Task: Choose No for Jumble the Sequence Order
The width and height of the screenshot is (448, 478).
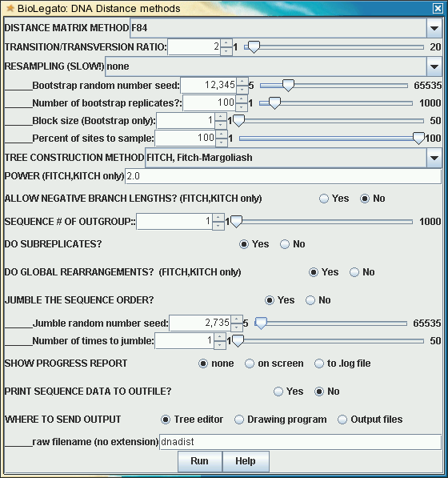Action: pyautogui.click(x=318, y=300)
